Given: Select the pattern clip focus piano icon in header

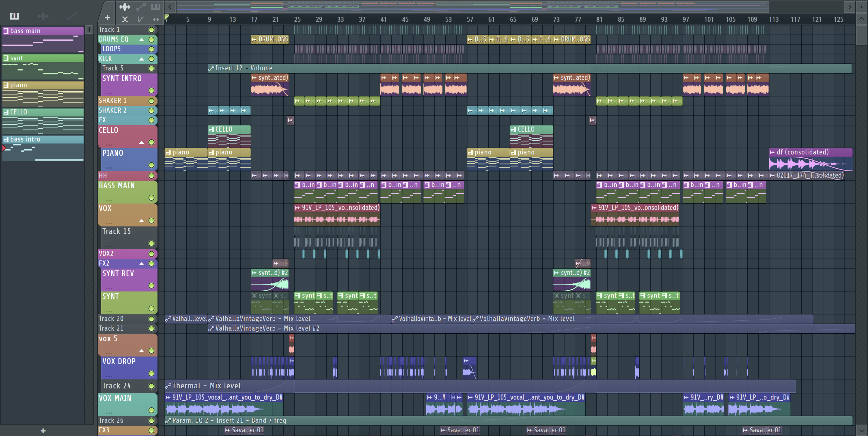Looking at the screenshot, I should [156, 6].
